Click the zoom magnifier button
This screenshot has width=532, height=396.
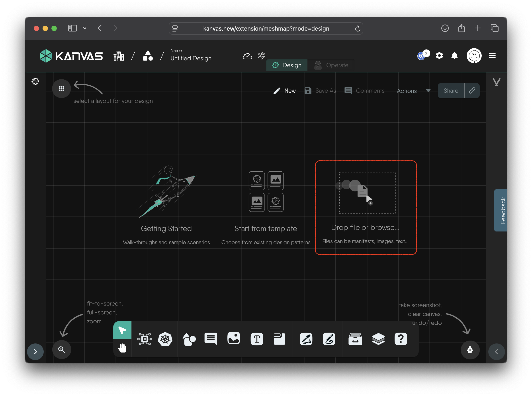coord(62,349)
